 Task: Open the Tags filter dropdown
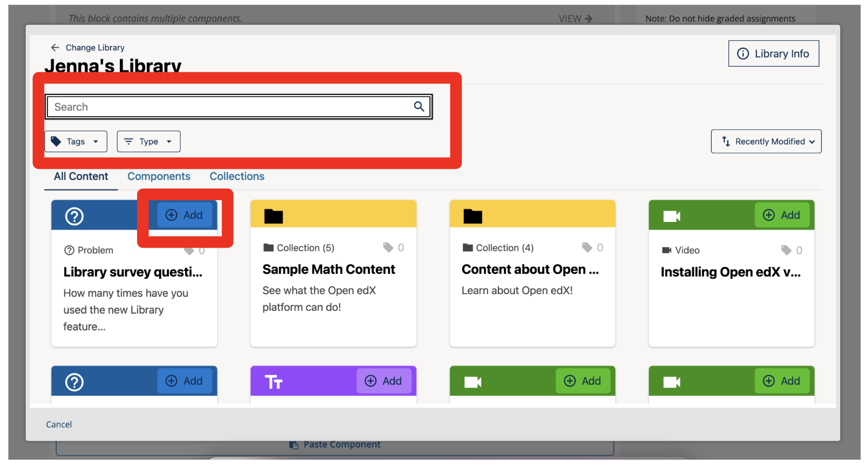pos(76,141)
